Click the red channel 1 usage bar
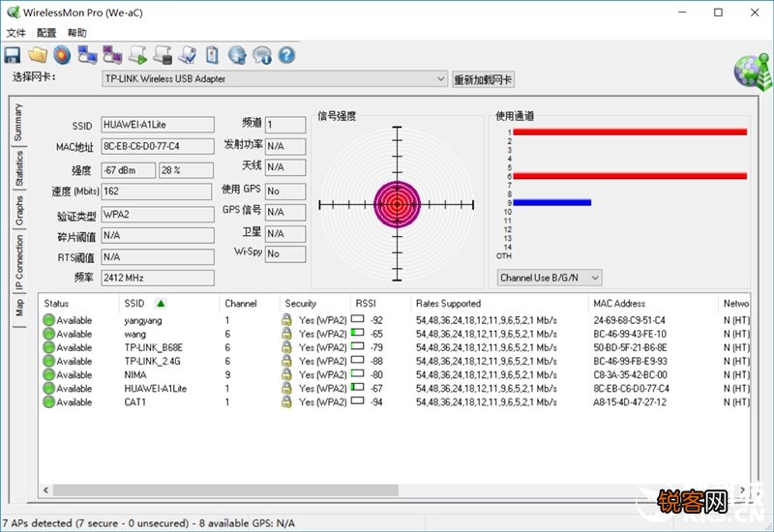The image size is (774, 532). point(630,132)
